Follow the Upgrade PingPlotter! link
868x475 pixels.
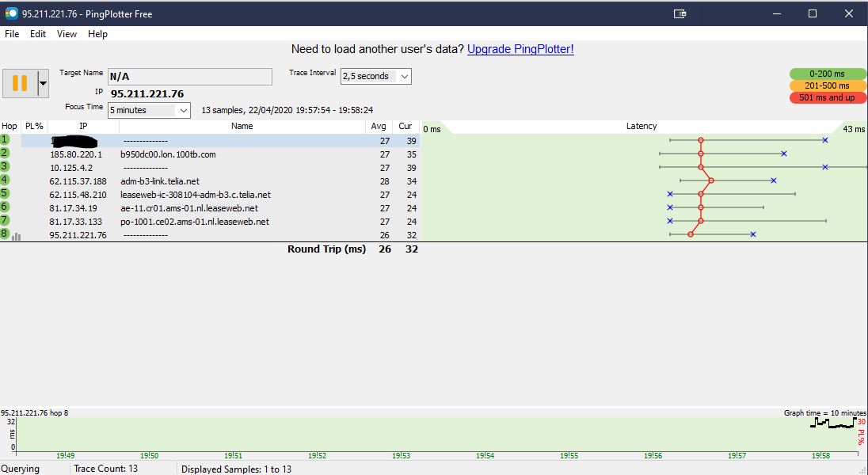click(520, 49)
